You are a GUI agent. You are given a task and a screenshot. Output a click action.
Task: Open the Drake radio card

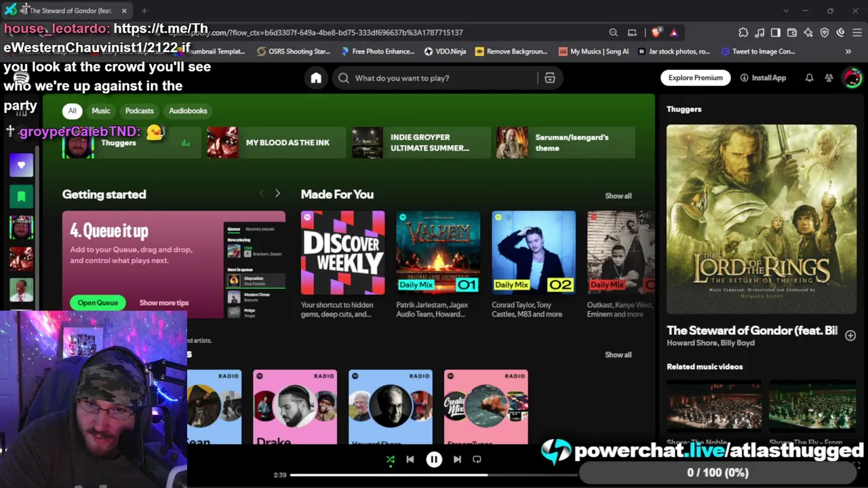pyautogui.click(x=295, y=407)
